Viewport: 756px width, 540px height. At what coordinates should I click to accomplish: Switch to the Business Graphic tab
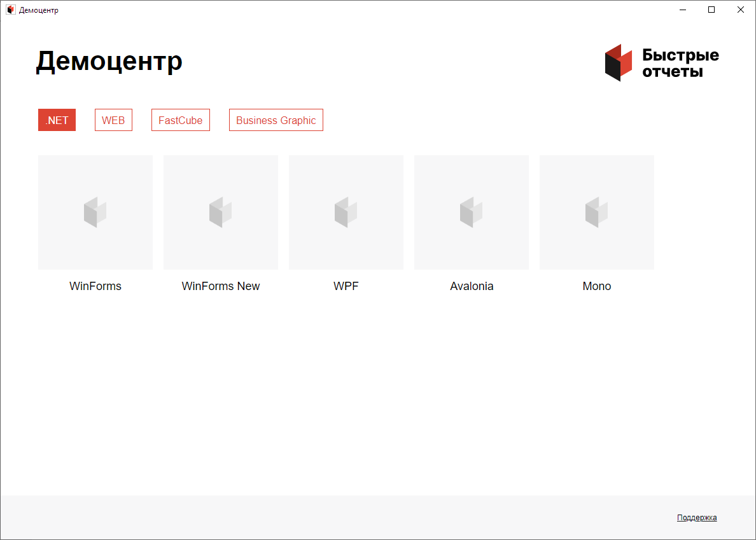click(x=276, y=120)
